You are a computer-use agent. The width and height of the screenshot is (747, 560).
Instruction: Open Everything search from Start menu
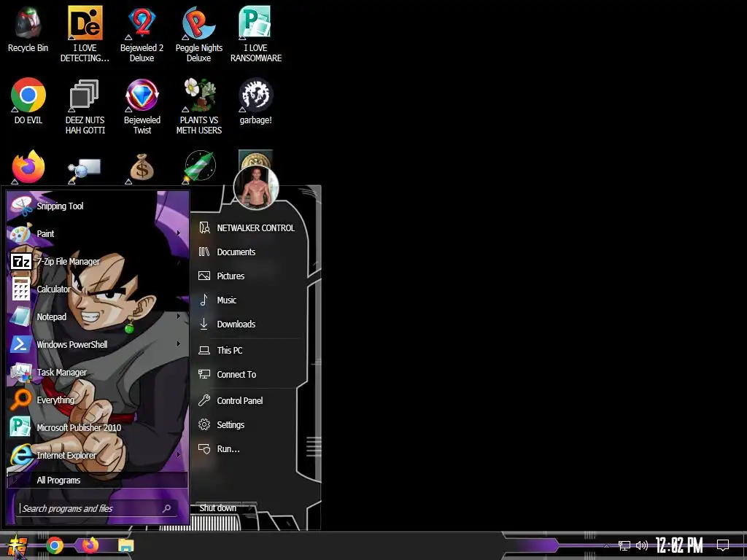point(97,400)
